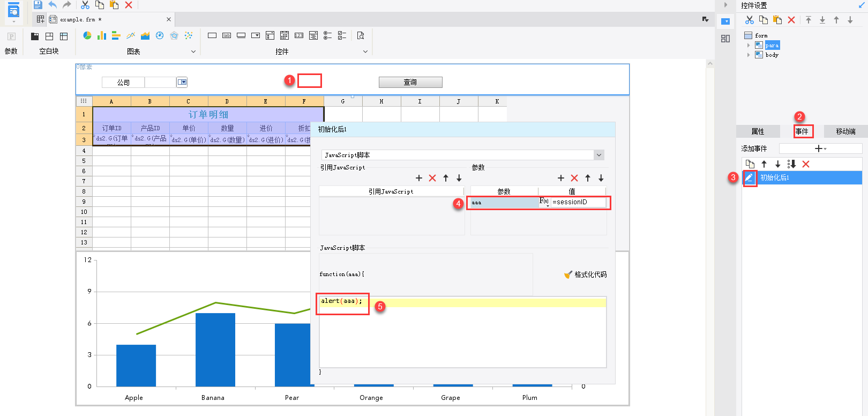This screenshot has width=868, height=416.
Task: Delete the selected event with red X
Action: pos(806,164)
